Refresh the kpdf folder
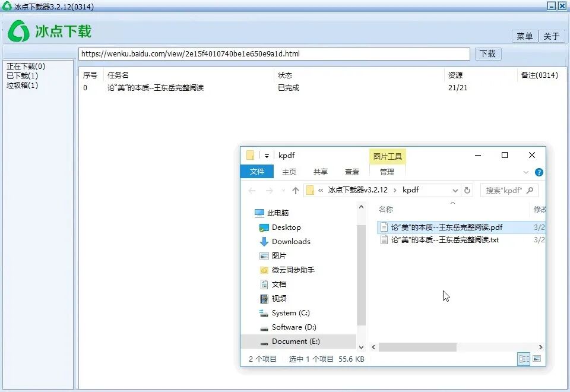570x392 pixels. [x=467, y=191]
